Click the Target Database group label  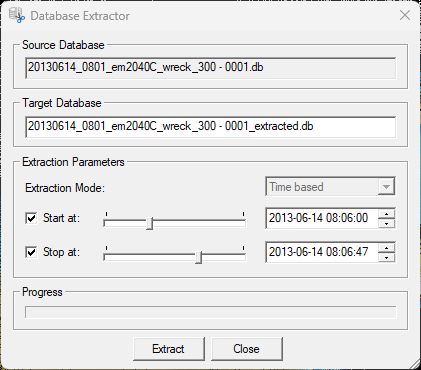(62, 103)
